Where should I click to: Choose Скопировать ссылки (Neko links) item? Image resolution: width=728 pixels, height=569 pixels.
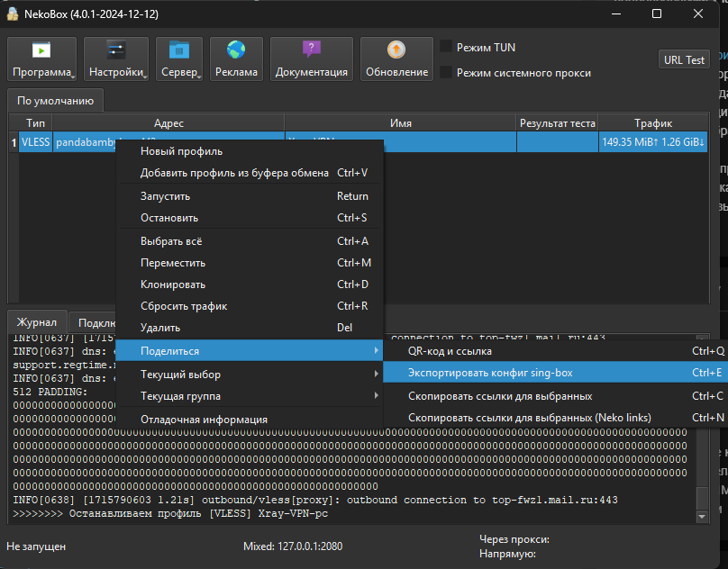coord(555,418)
